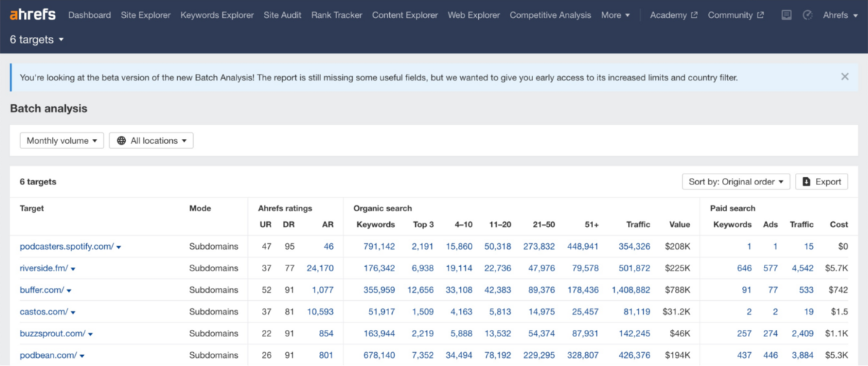The image size is (868, 366).
Task: Click podbean.com 51+ value 328,807
Action: pos(583,355)
